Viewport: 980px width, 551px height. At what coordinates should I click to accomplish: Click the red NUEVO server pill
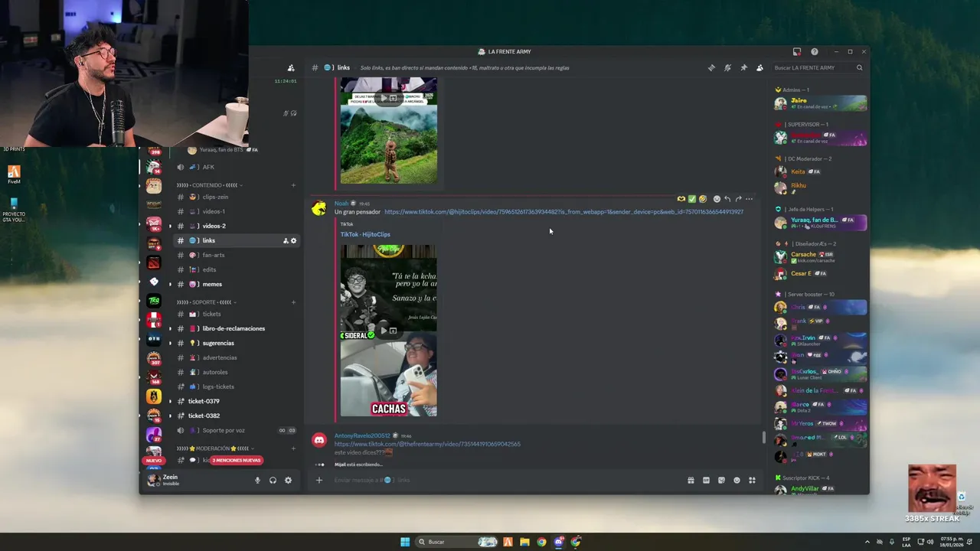click(154, 461)
